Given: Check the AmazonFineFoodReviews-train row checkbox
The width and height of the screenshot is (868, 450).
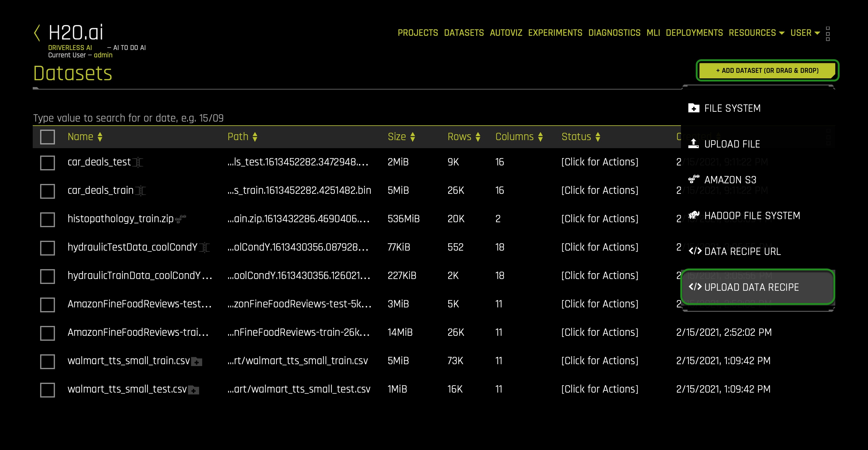Looking at the screenshot, I should 48,333.
